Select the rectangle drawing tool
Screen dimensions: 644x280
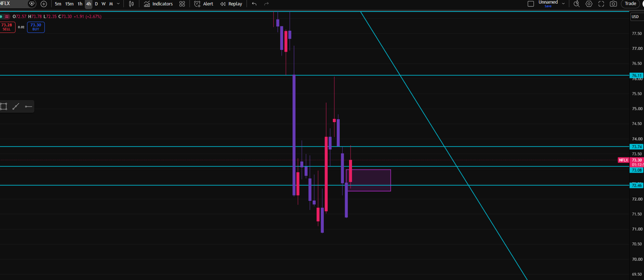(x=4, y=106)
